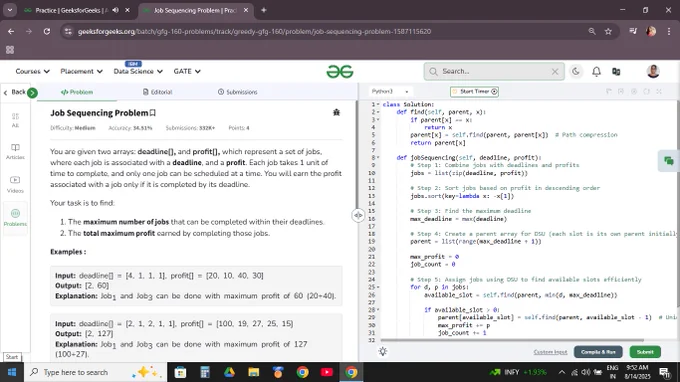Open the Windows Start menu
The width and height of the screenshot is (680, 382).
(x=12, y=372)
